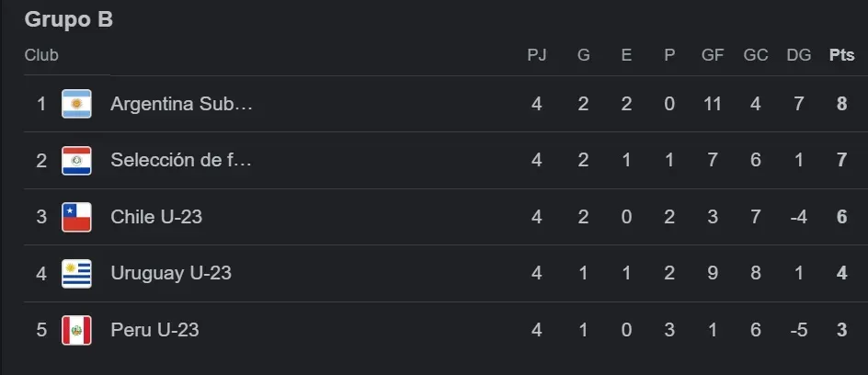Click the Paraguay flag icon
Screen dimensions: 868x375
(x=76, y=161)
